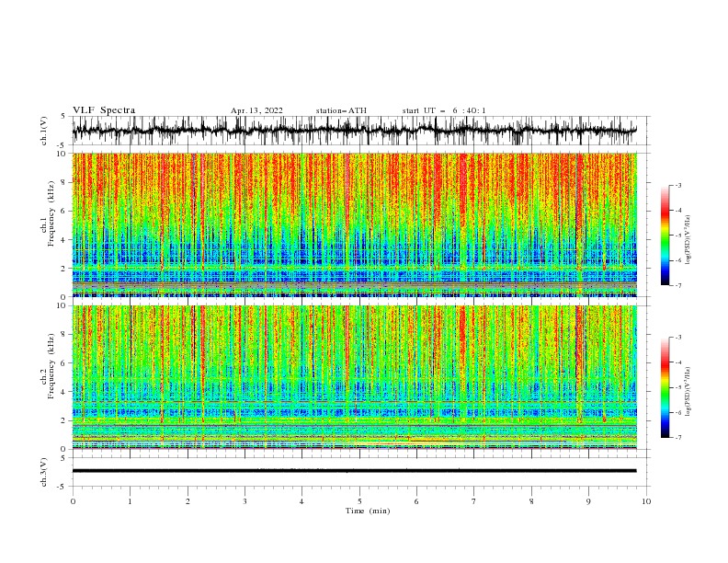Click time-axis tick label "10" minutes
728x563 pixels.
646,501
